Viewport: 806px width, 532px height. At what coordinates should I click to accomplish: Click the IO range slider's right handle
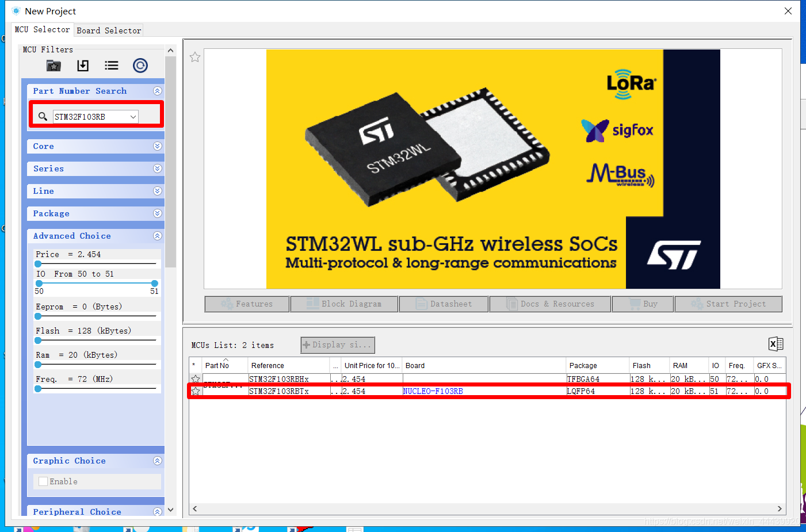(x=154, y=284)
